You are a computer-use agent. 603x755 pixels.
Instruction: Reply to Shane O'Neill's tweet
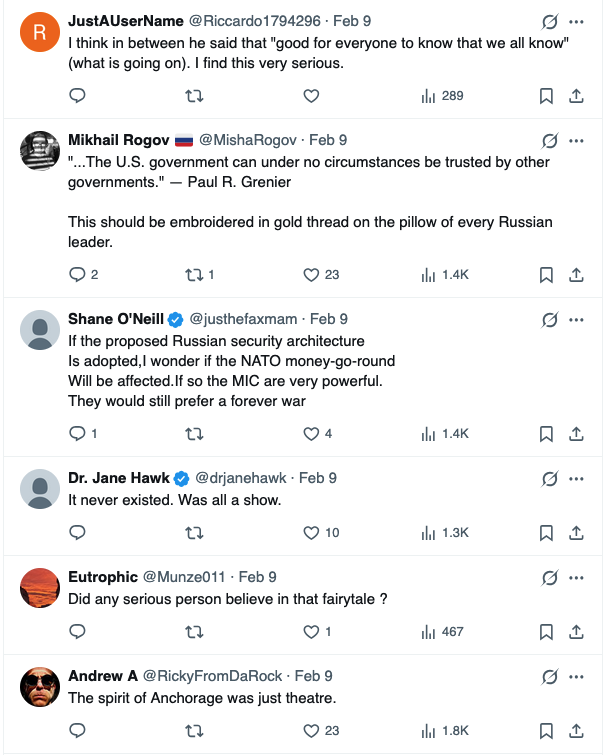click(x=77, y=433)
